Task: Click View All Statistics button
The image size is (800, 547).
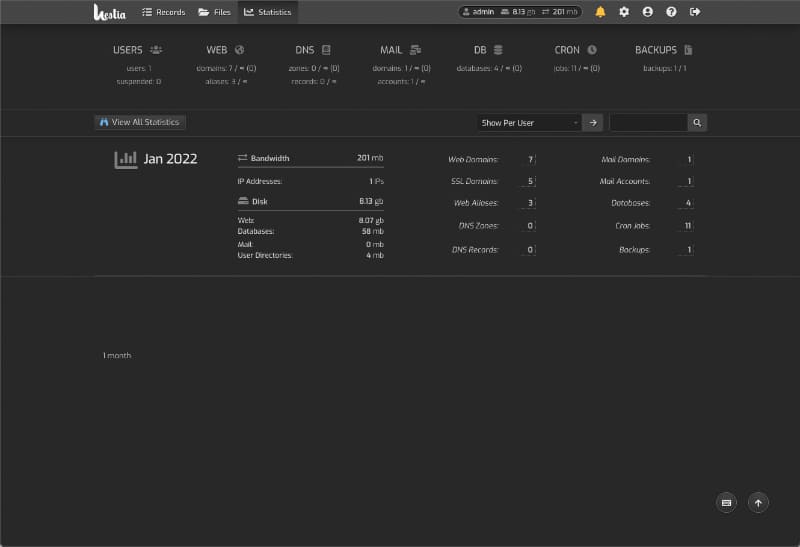Action: (x=140, y=122)
